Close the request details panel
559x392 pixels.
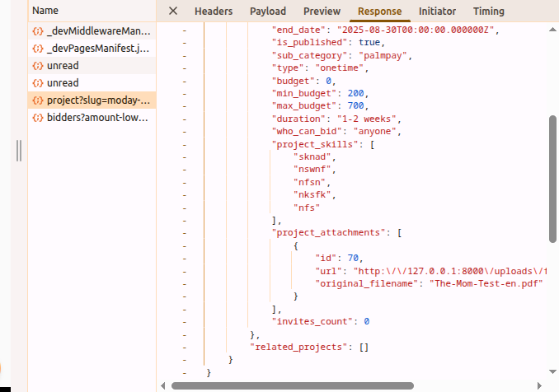pos(172,11)
